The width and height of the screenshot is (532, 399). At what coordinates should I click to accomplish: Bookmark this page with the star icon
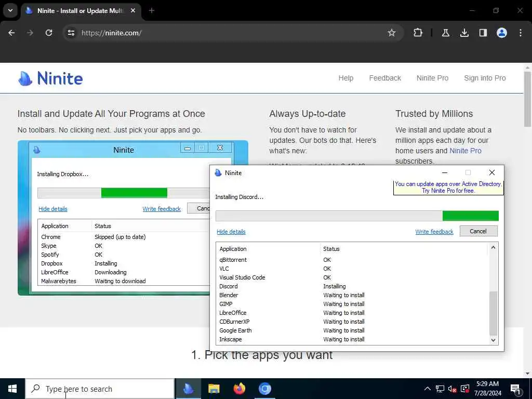point(392,33)
